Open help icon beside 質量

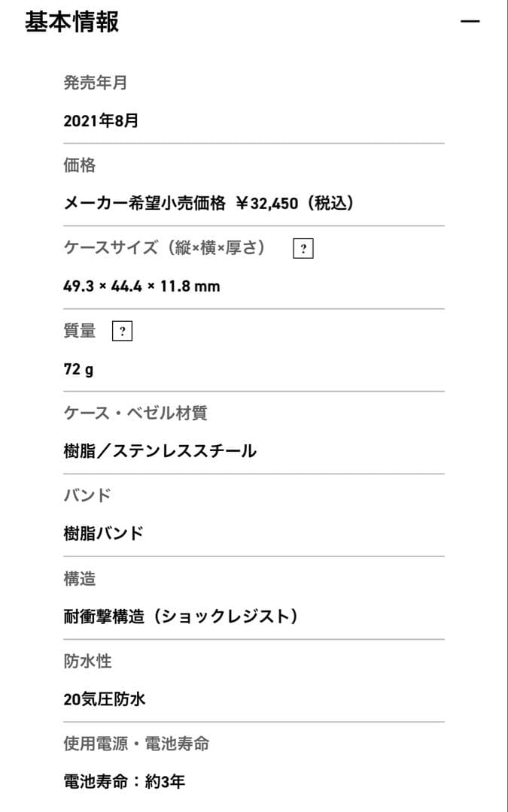122,332
